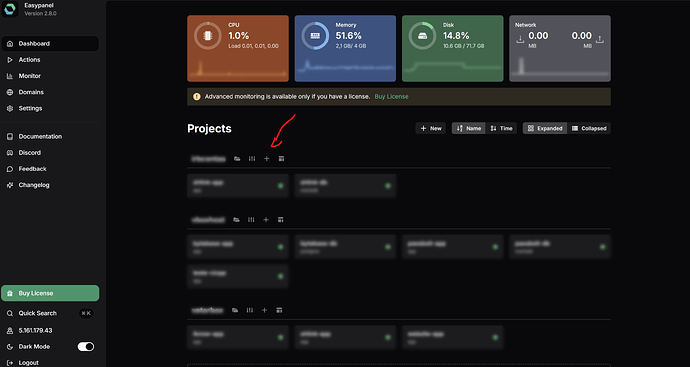Follow the Buy License link in the banner
690x367 pixels.
click(x=391, y=96)
